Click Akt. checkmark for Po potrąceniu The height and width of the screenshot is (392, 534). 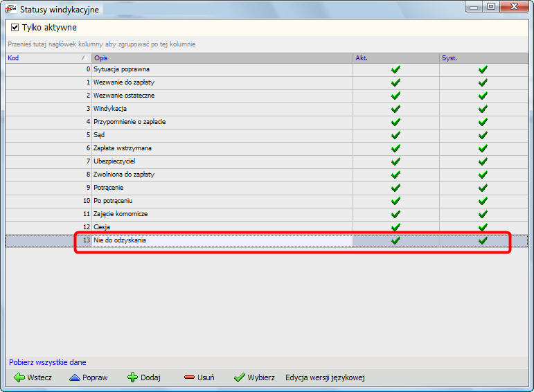click(x=395, y=201)
